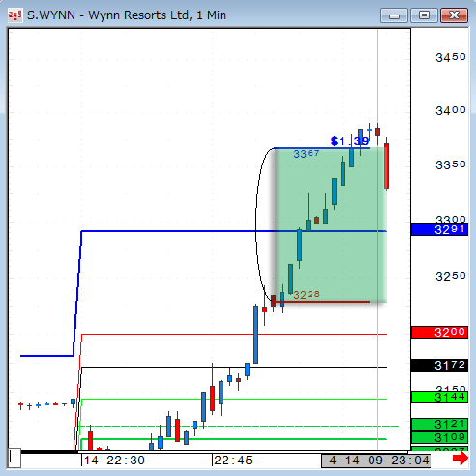Image resolution: width=476 pixels, height=476 pixels.
Task: Click the 14-22:30 time axis label
Action: tap(114, 461)
